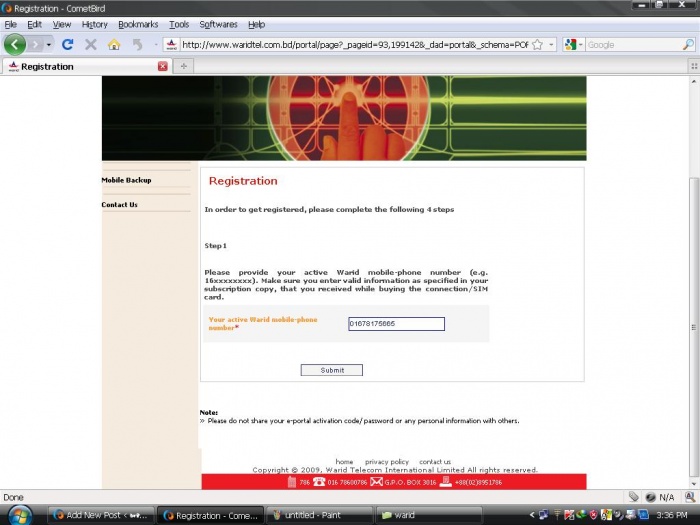
Task: Click the tag icon in status bar
Action: [x=634, y=497]
